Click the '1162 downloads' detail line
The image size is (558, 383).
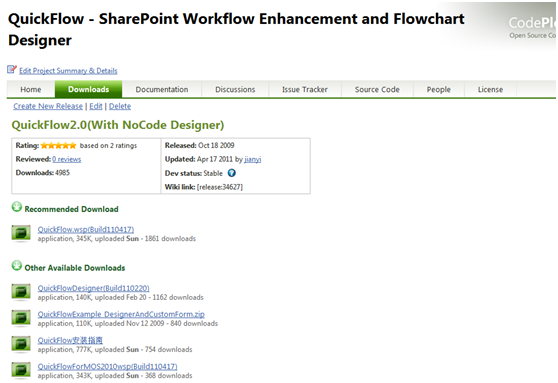pos(121,297)
